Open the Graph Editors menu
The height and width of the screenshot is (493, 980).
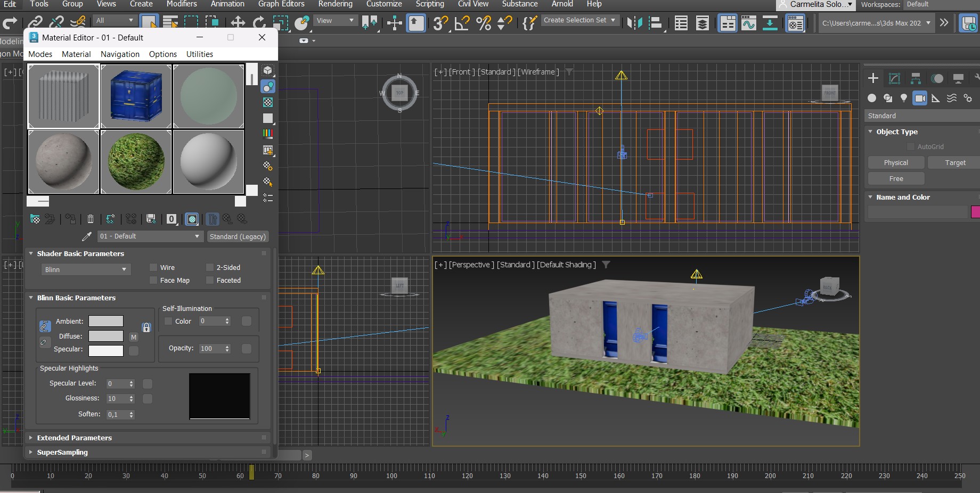pyautogui.click(x=281, y=4)
